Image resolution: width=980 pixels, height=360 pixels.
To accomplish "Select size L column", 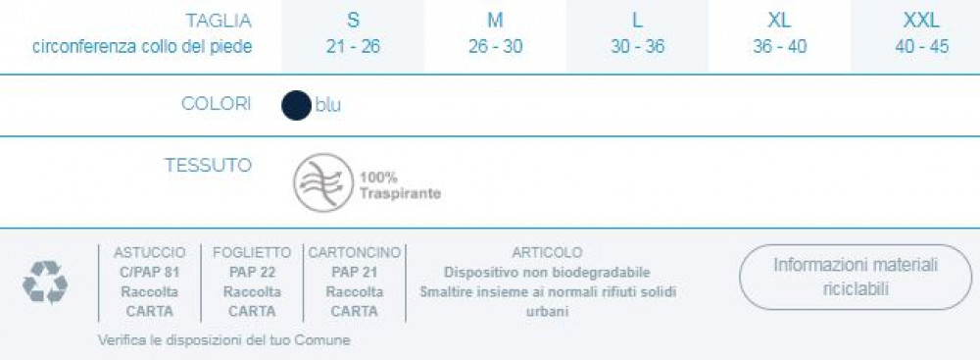I will click(638, 36).
